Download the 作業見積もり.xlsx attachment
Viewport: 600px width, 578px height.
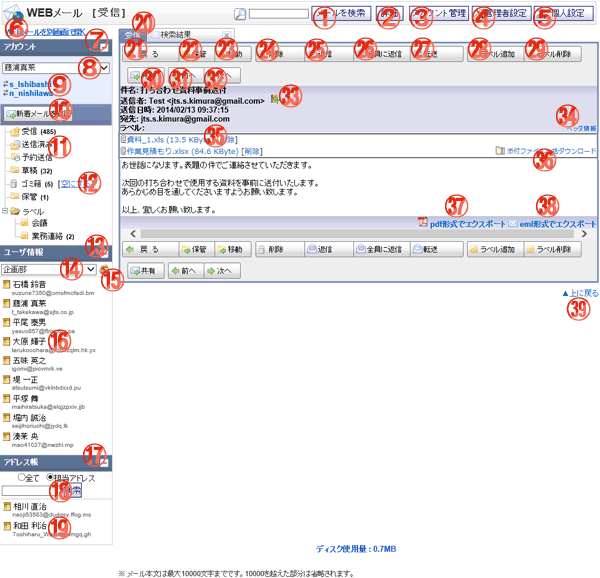[183, 151]
